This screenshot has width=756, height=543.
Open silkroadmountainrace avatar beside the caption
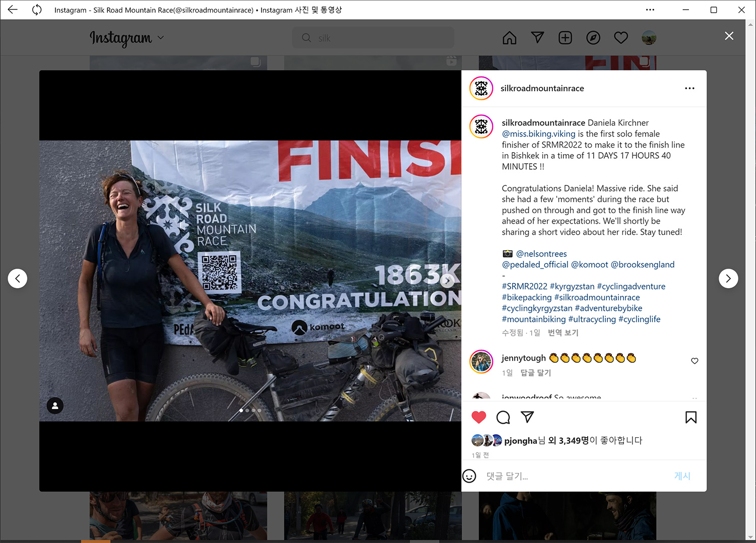(x=481, y=126)
